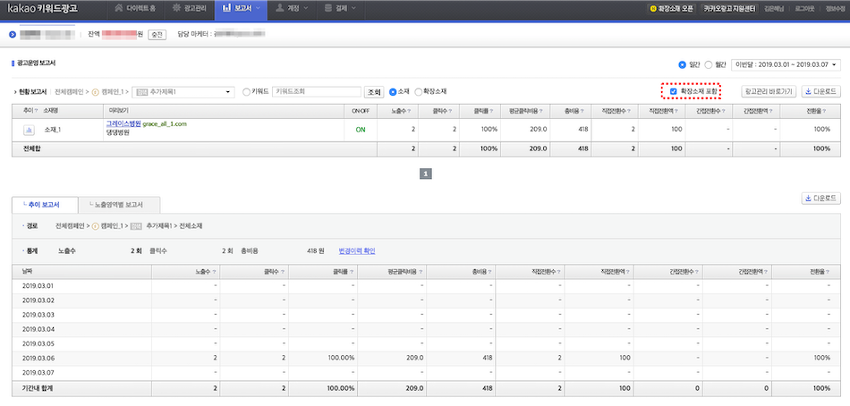Click the 2019.03.02 date row
This screenshot has width=850, height=406.
click(x=426, y=300)
